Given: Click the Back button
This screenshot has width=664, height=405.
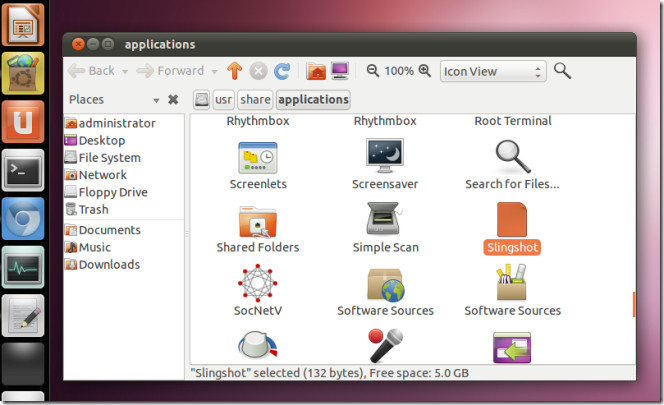Looking at the screenshot, I should (91, 71).
